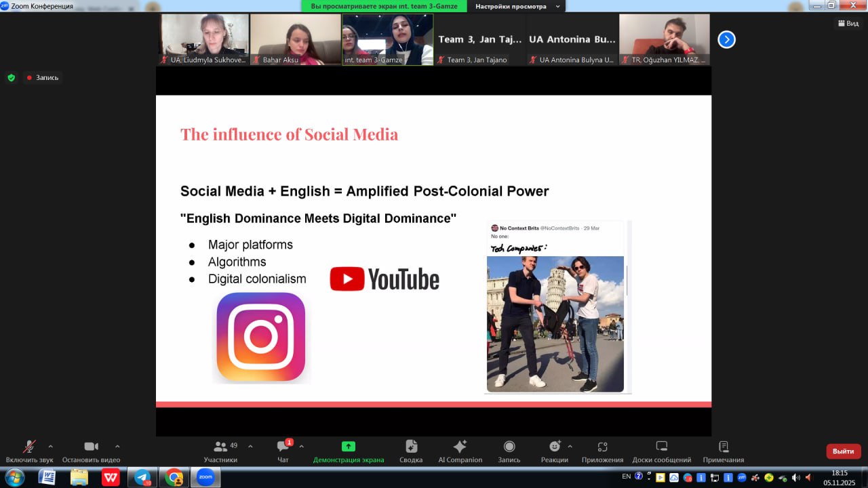This screenshot has height=488, width=868.
Task: Expand audio options arrow beside microphone
Action: click(50, 446)
